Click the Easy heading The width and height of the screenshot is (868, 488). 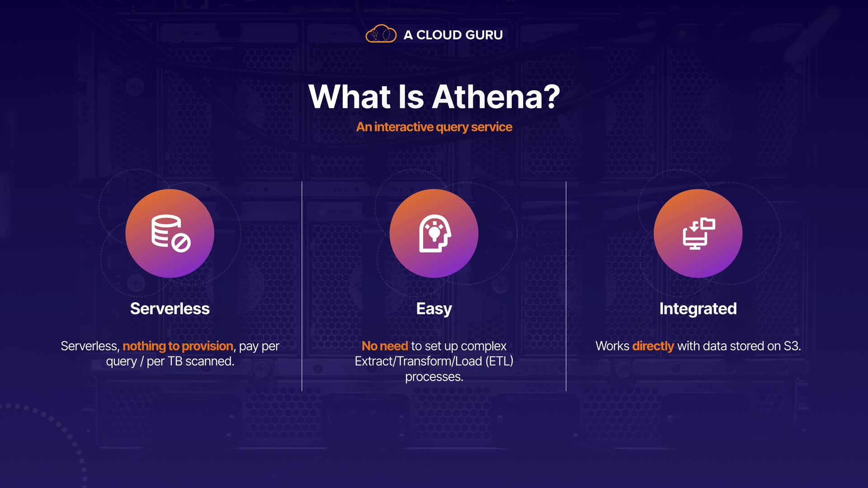pyautogui.click(x=434, y=309)
